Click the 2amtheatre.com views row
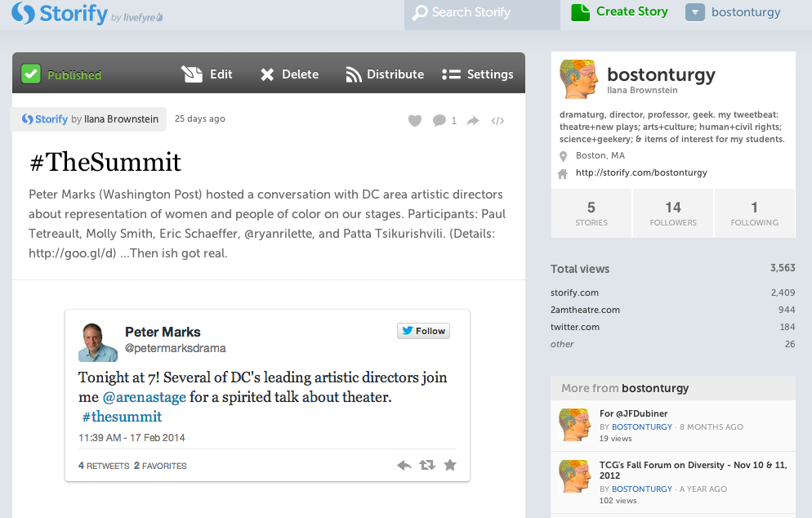 point(672,310)
